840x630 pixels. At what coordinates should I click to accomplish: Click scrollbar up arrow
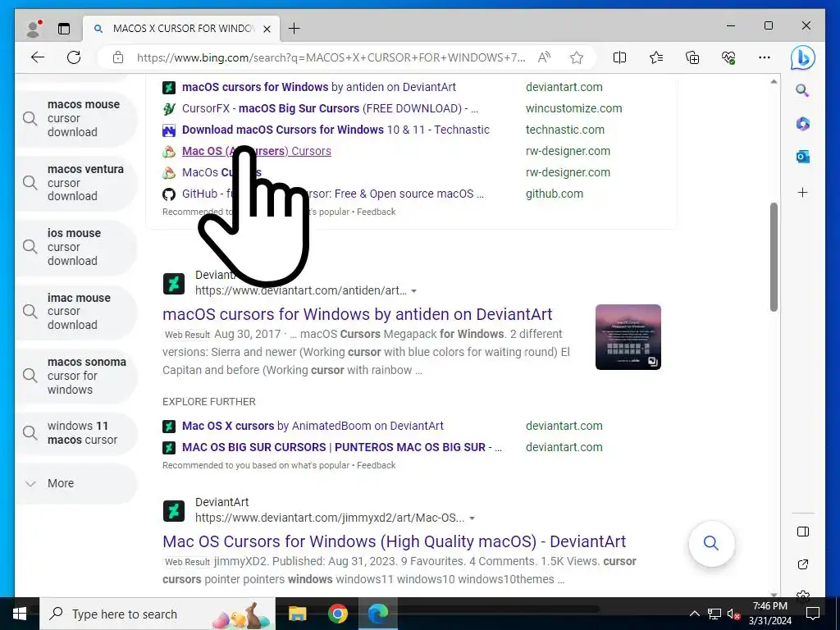click(774, 81)
